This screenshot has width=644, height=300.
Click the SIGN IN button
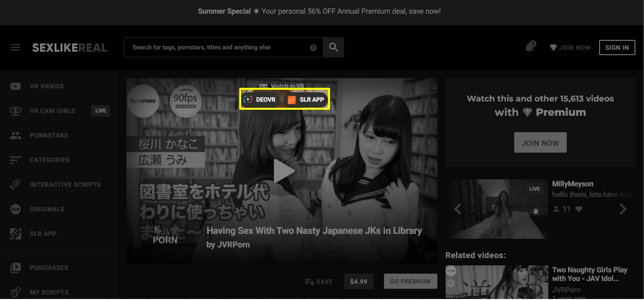617,47
